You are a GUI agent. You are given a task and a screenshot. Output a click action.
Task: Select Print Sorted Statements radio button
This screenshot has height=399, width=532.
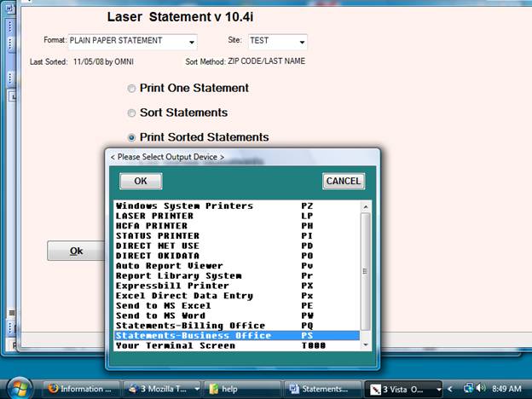pyautogui.click(x=131, y=137)
